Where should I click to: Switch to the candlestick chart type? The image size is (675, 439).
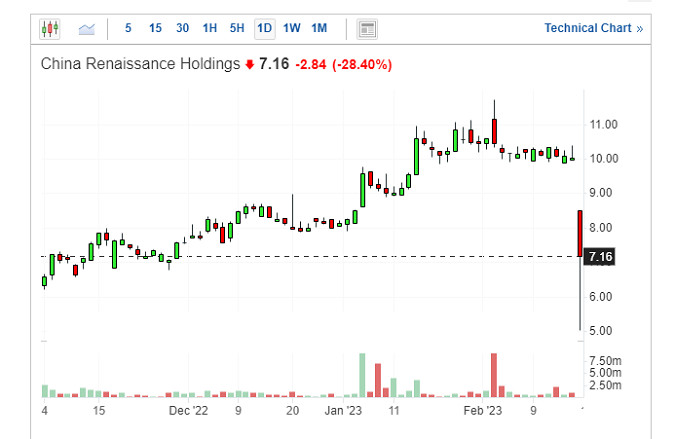[50, 29]
